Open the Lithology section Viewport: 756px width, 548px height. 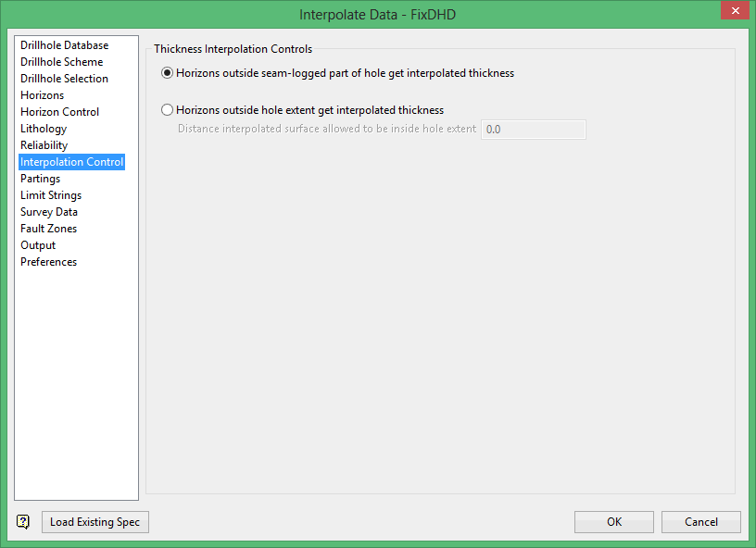44,129
